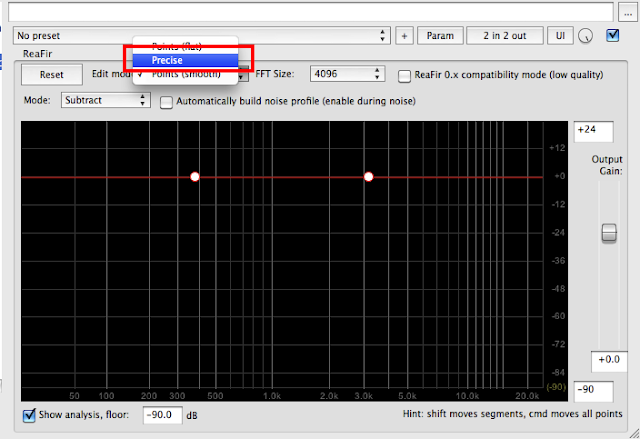Click the UI button
640x439 pixels.
pos(560,36)
